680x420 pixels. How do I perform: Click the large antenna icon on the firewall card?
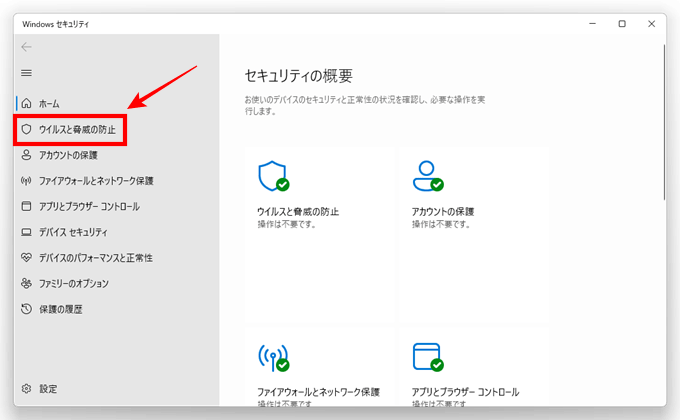click(274, 358)
